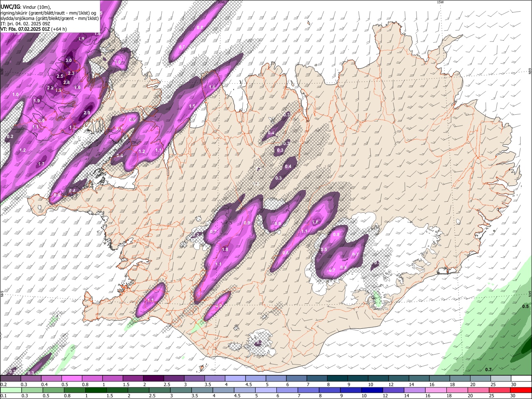The height and width of the screenshot is (399, 532).
Task: Click snow legend swatch between 0.5 and 0.8
Action: (71, 379)
